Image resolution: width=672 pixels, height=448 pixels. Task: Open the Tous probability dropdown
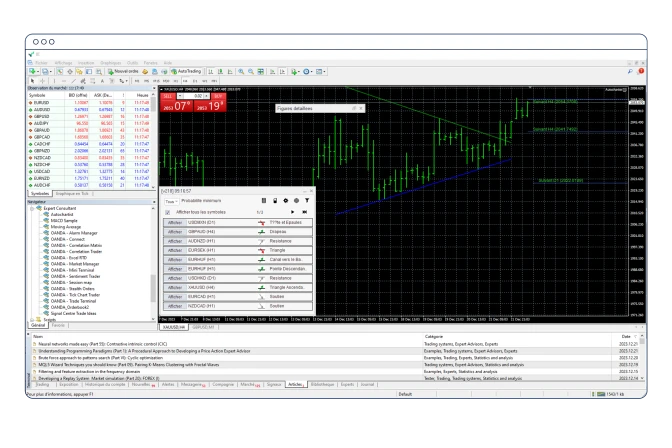click(x=171, y=201)
